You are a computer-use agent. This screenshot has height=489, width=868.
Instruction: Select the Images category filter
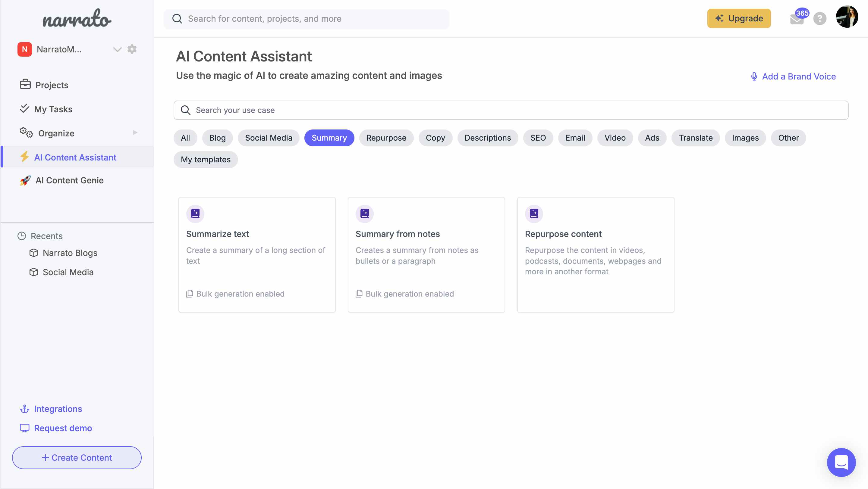(x=745, y=138)
